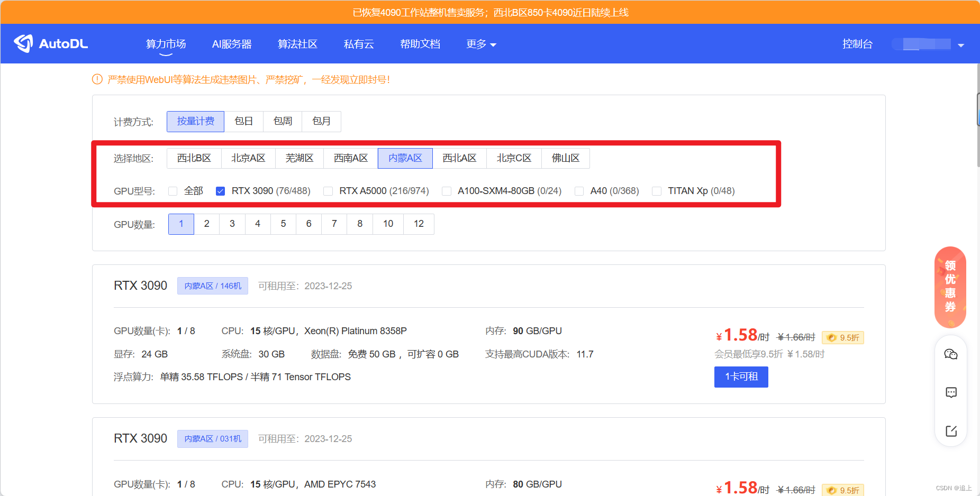Tick the A40 checkbox
This screenshot has width=980, height=496.
click(579, 191)
